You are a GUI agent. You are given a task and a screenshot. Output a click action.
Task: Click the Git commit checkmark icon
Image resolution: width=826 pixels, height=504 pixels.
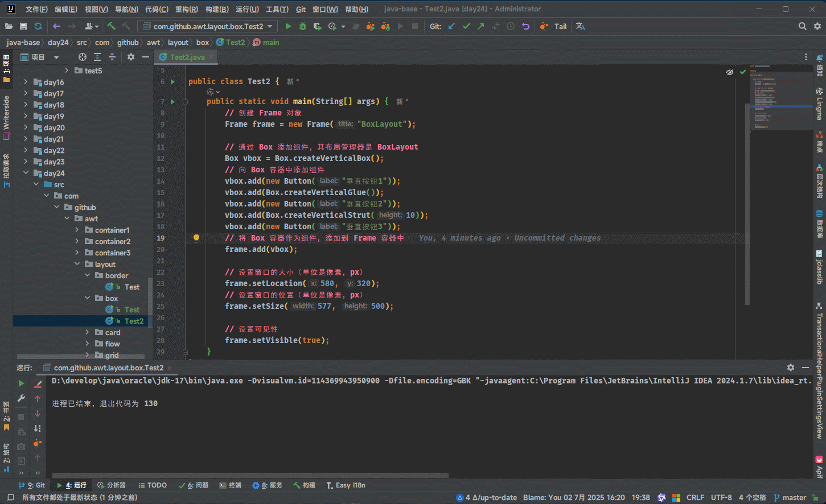(x=466, y=26)
